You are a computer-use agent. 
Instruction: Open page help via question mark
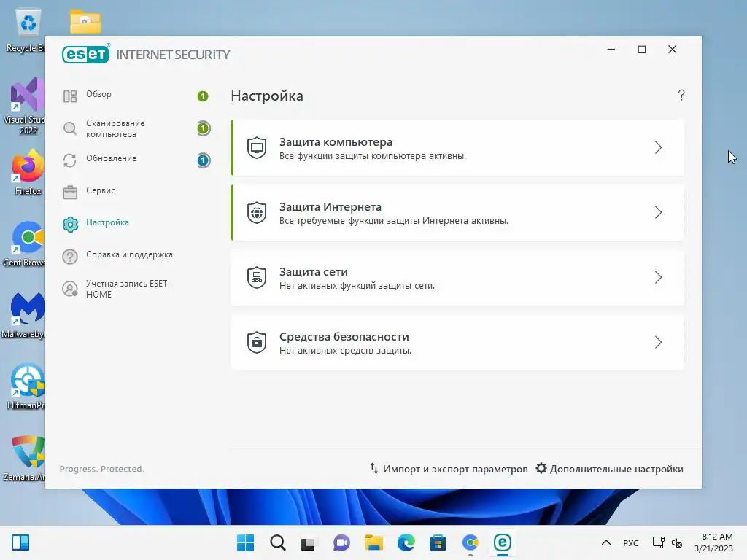pos(681,96)
